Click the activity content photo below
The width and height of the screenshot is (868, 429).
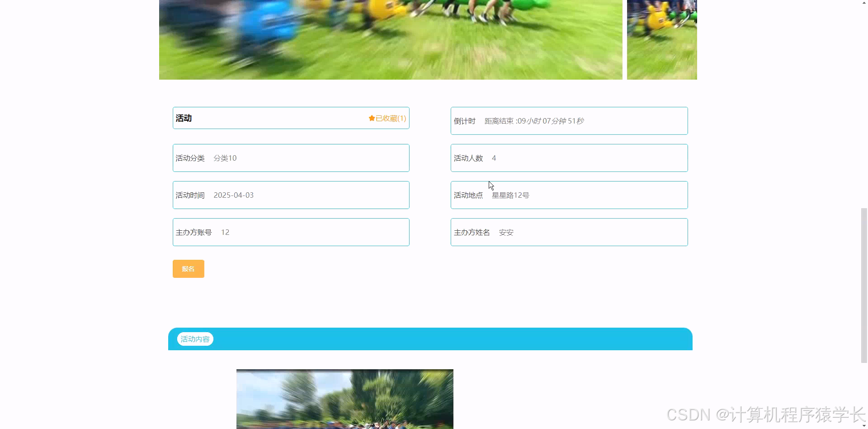(344, 399)
